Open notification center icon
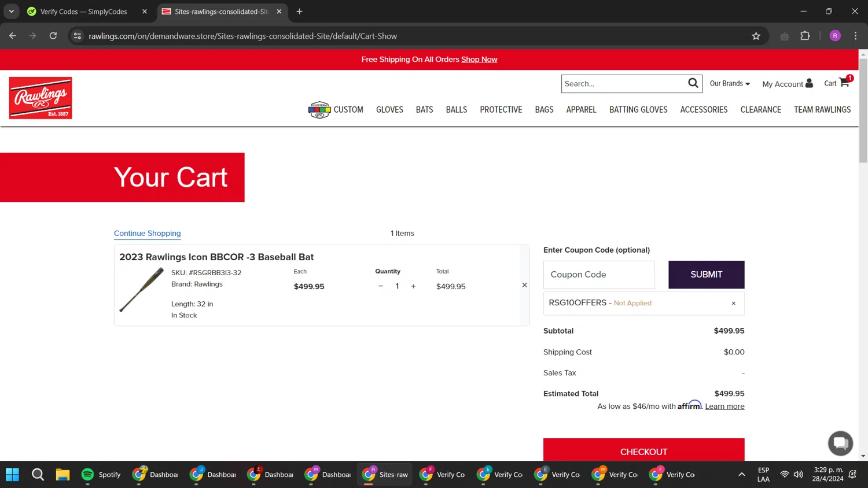The height and width of the screenshot is (488, 868). click(x=852, y=475)
